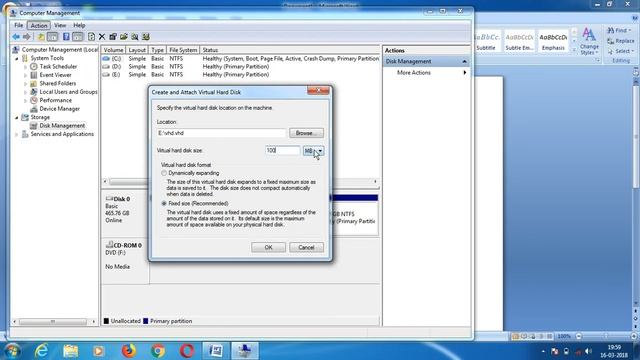The image size is (640, 360).
Task: Go back with the toolbar Back arrow
Action: tap(16, 37)
